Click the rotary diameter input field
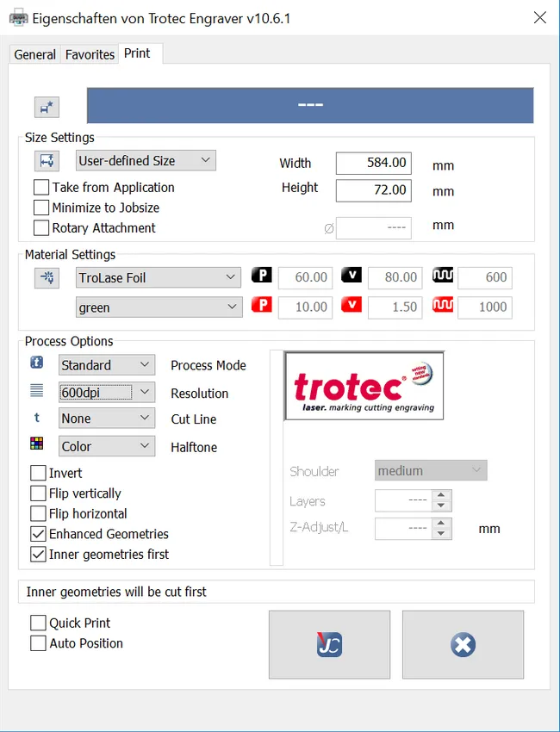 click(374, 228)
